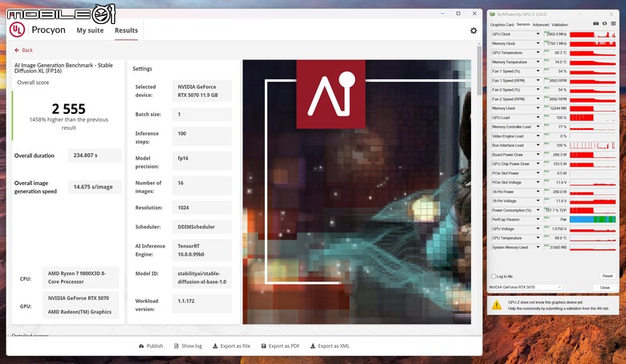Export result as PDF
The width and height of the screenshot is (626, 364).
point(280,346)
